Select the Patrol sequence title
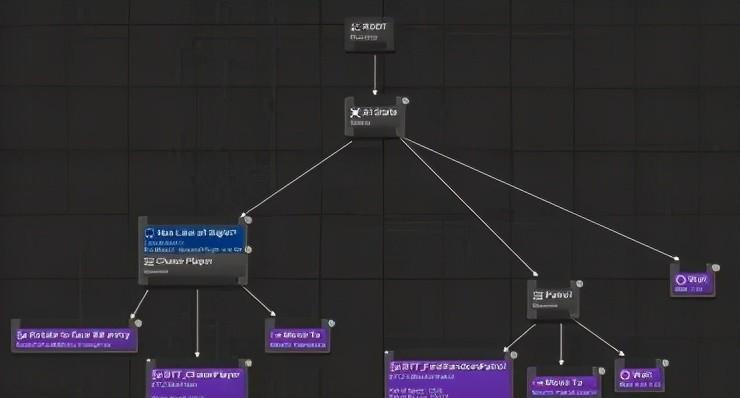This screenshot has width=740, height=398. point(558,295)
